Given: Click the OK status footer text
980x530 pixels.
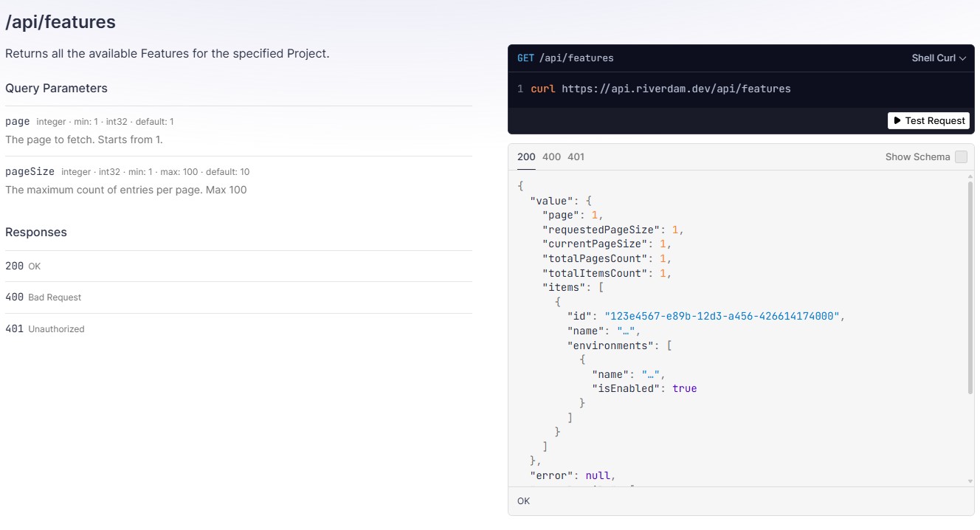Looking at the screenshot, I should (x=523, y=501).
